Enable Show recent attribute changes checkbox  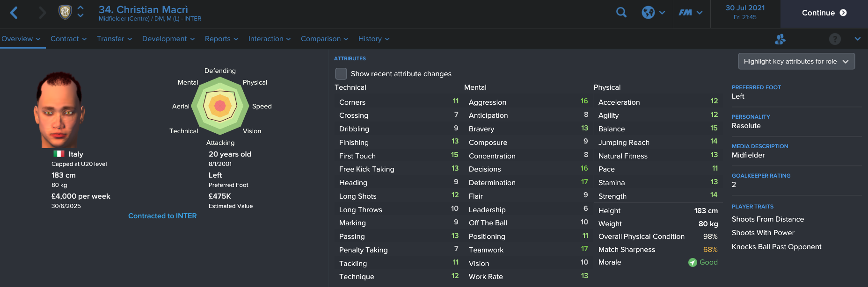pyautogui.click(x=341, y=74)
